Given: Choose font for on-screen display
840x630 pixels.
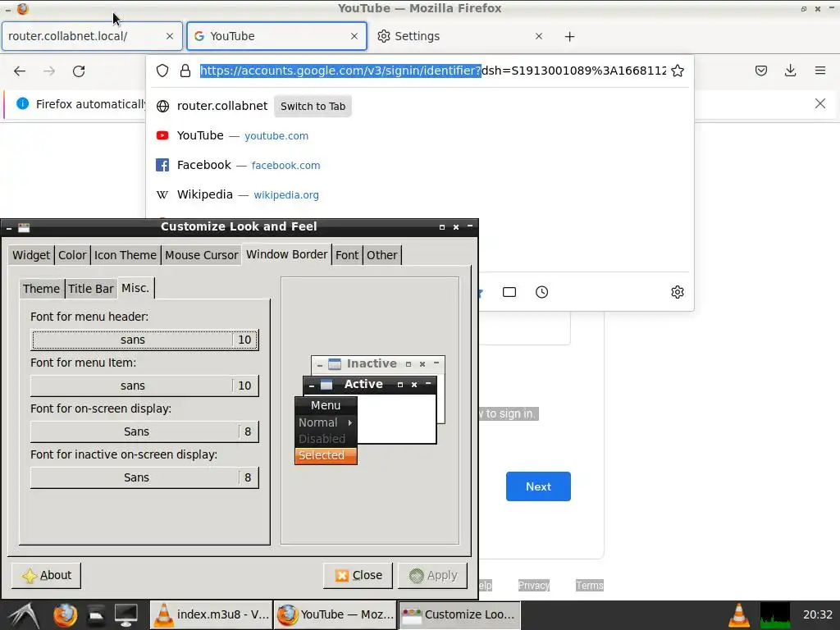Looking at the screenshot, I should [144, 431].
